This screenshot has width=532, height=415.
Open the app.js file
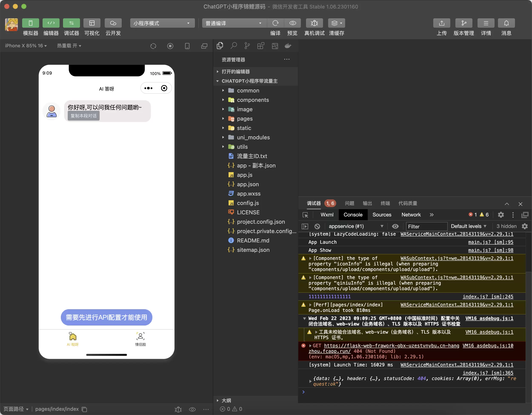tap(256, 175)
